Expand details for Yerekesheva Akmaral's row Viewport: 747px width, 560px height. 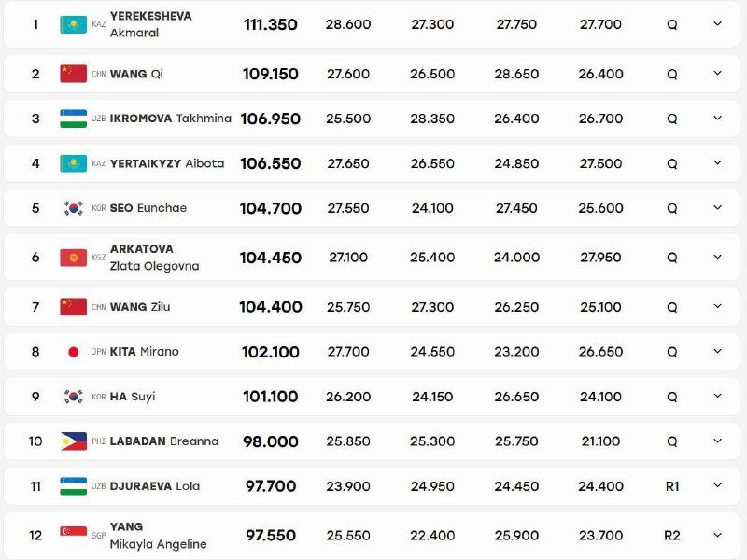pyautogui.click(x=717, y=24)
